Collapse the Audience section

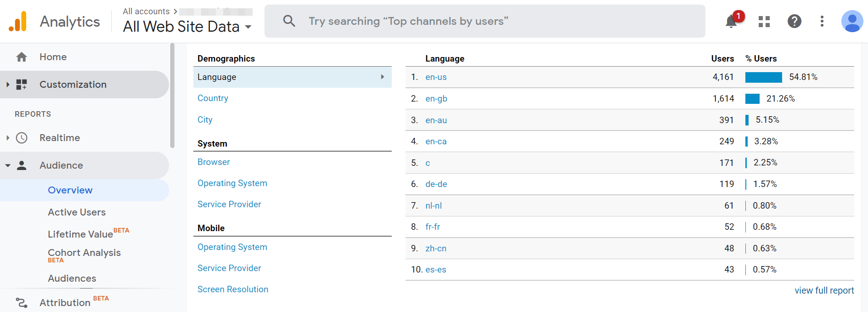[x=7, y=165]
